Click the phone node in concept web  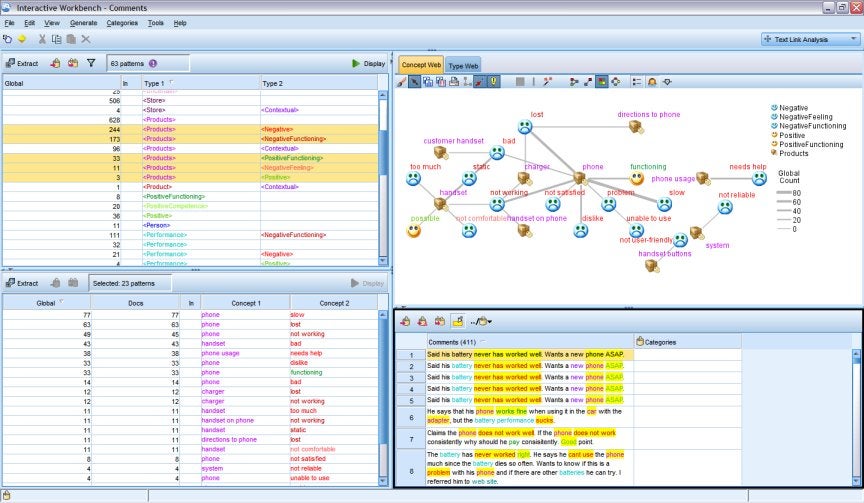click(x=579, y=178)
